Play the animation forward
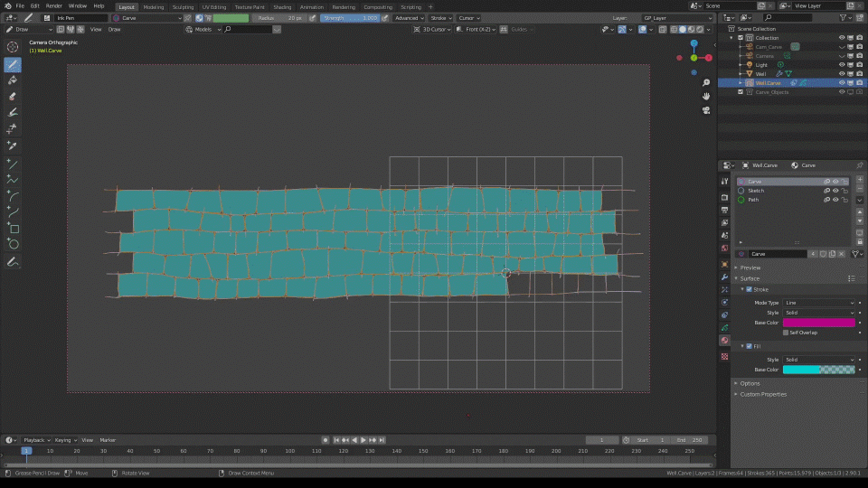The height and width of the screenshot is (488, 868). (363, 440)
